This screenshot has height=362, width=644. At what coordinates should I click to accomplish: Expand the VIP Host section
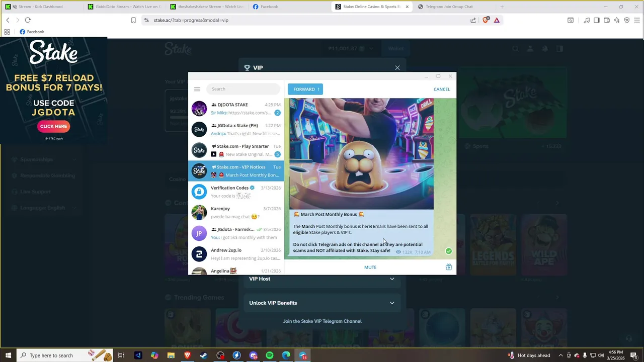322,279
